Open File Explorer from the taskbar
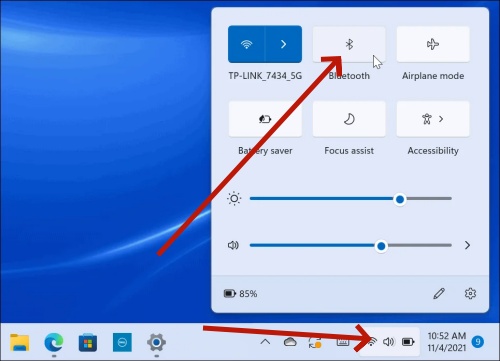The width and height of the screenshot is (500, 361). (x=20, y=342)
